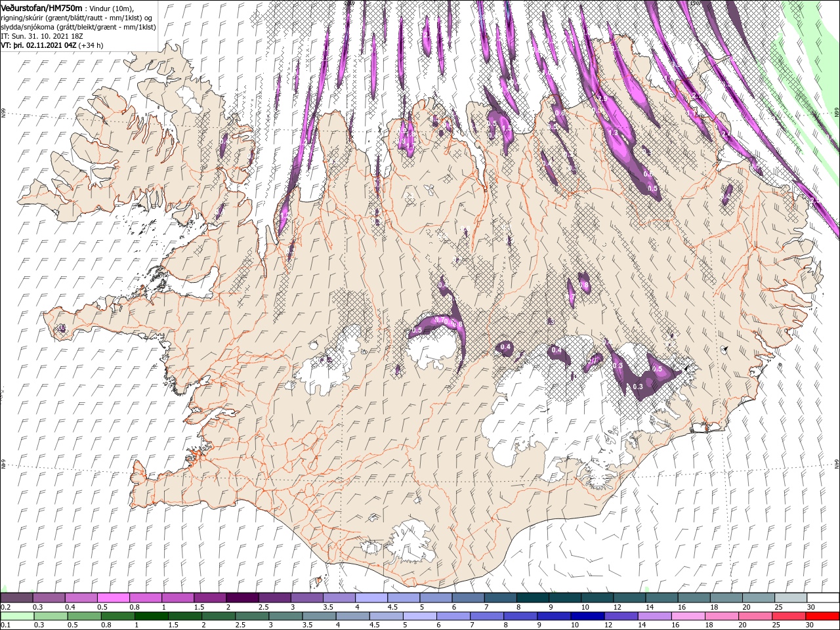The image size is (840, 630).
Task: Click the white Hofsjökull glacier area in the map center
Action: tap(432, 348)
